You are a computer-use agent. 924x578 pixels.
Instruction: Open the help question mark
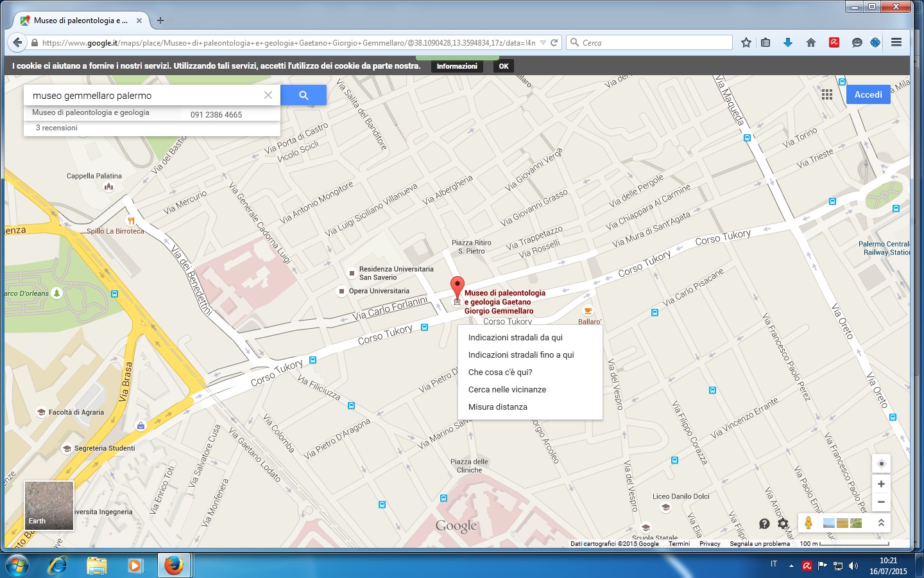pos(764,523)
